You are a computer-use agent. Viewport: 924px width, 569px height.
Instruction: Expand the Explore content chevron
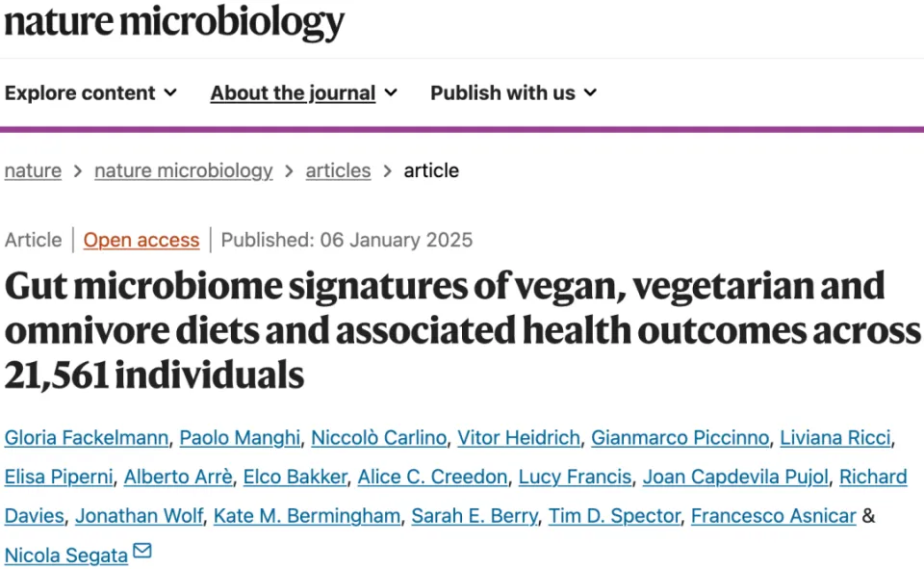[x=170, y=93]
